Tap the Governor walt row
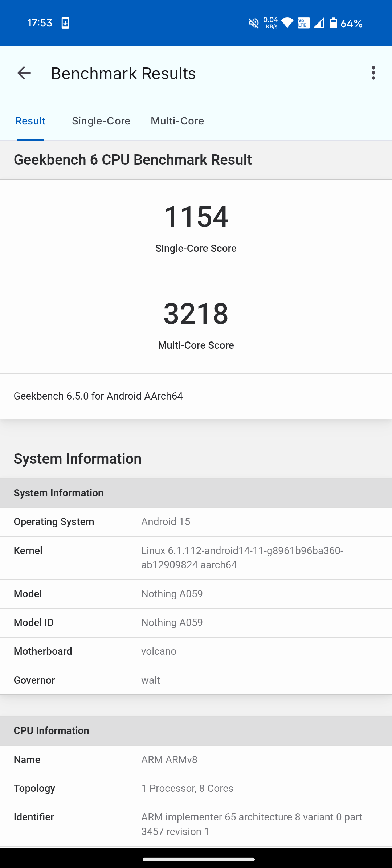Viewport: 392px width, 868px height. [x=196, y=680]
